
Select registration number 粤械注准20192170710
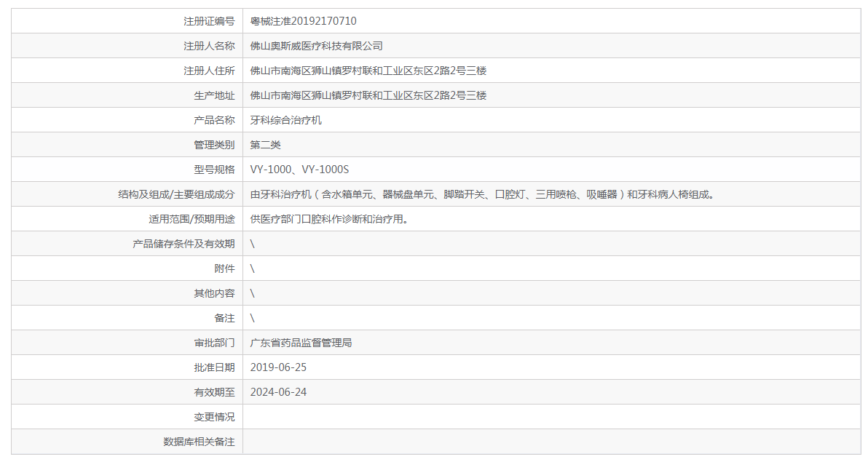303,21
